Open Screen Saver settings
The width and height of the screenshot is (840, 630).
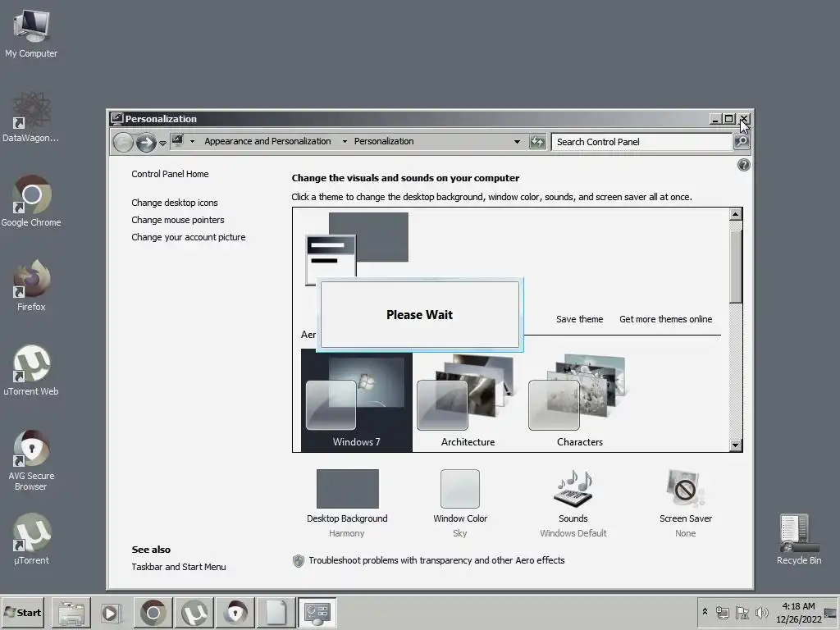686,503
